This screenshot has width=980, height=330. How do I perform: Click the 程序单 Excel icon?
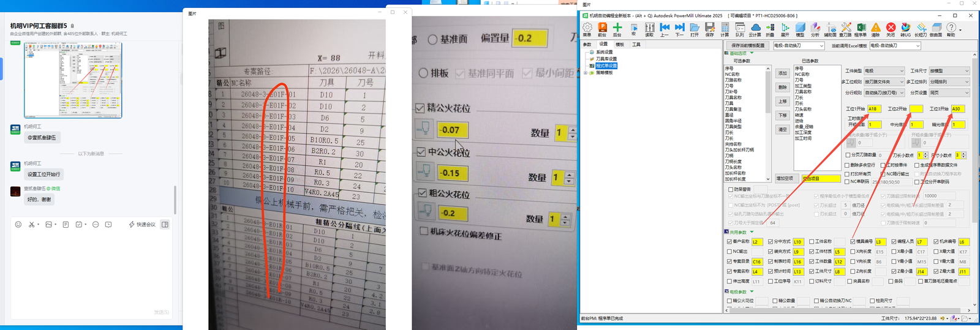[861, 29]
